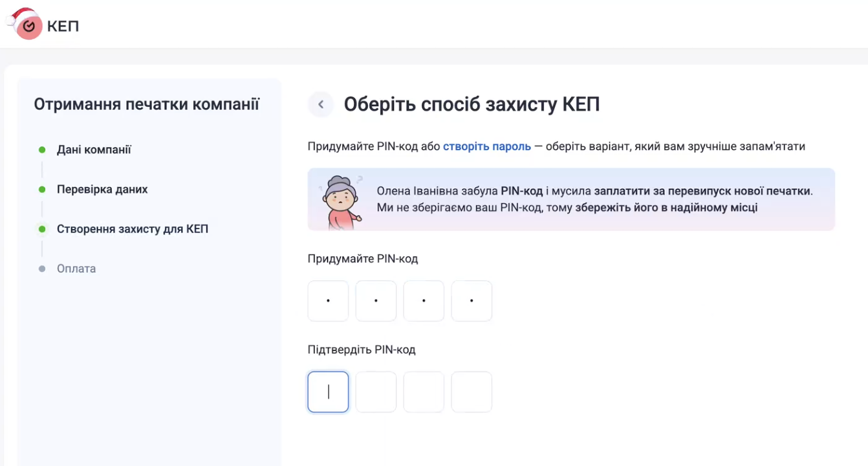Click the КЕП brand name text
868x466 pixels.
click(x=63, y=27)
